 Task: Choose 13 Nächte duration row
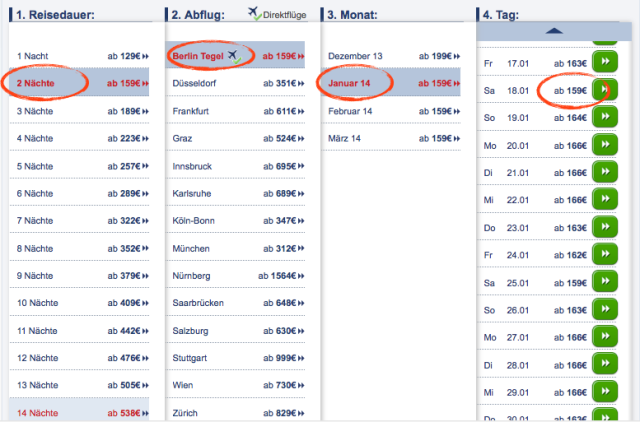click(79, 386)
